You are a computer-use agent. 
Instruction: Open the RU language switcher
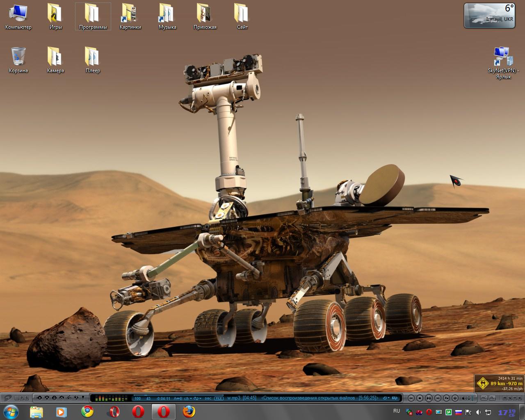[x=397, y=411]
